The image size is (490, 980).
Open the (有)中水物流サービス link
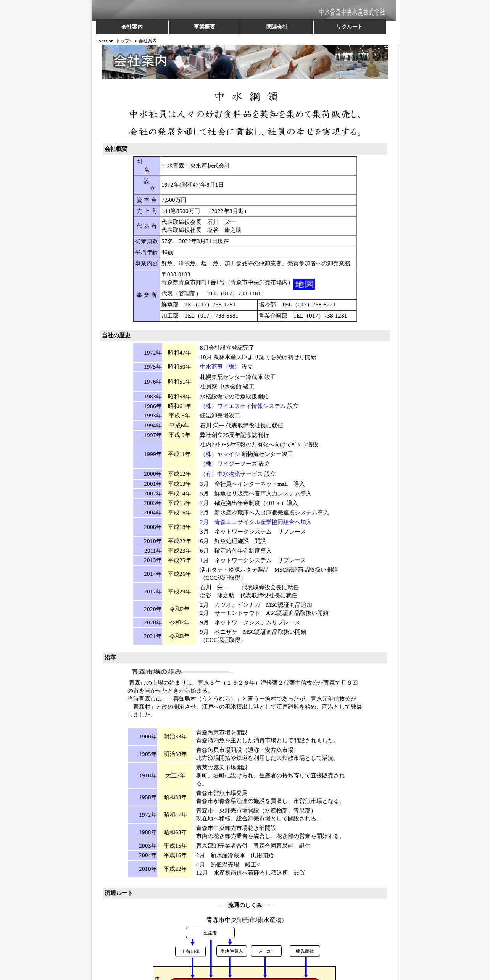tap(231, 474)
